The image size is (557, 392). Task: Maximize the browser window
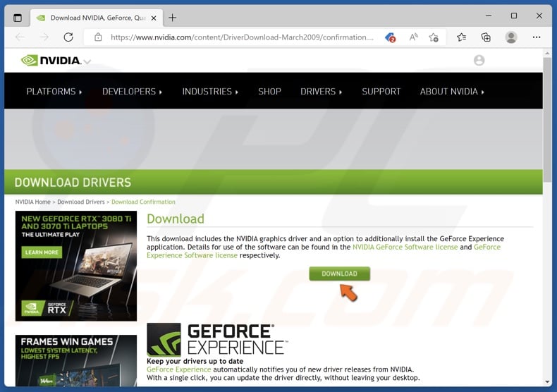(514, 16)
